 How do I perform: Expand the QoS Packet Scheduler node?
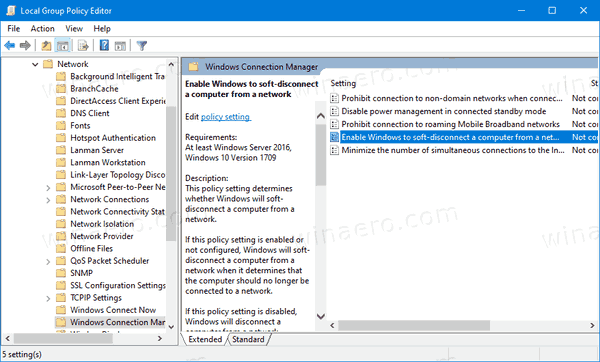point(48,261)
